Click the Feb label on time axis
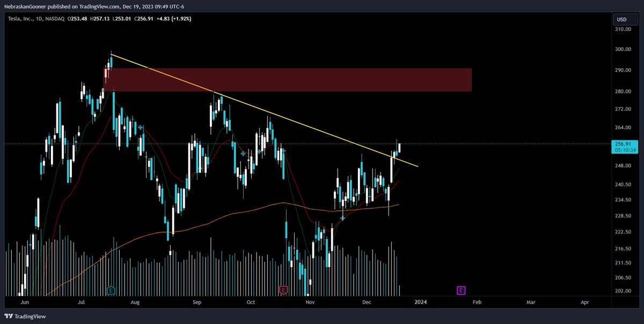This screenshot has height=324, width=644. [476, 303]
